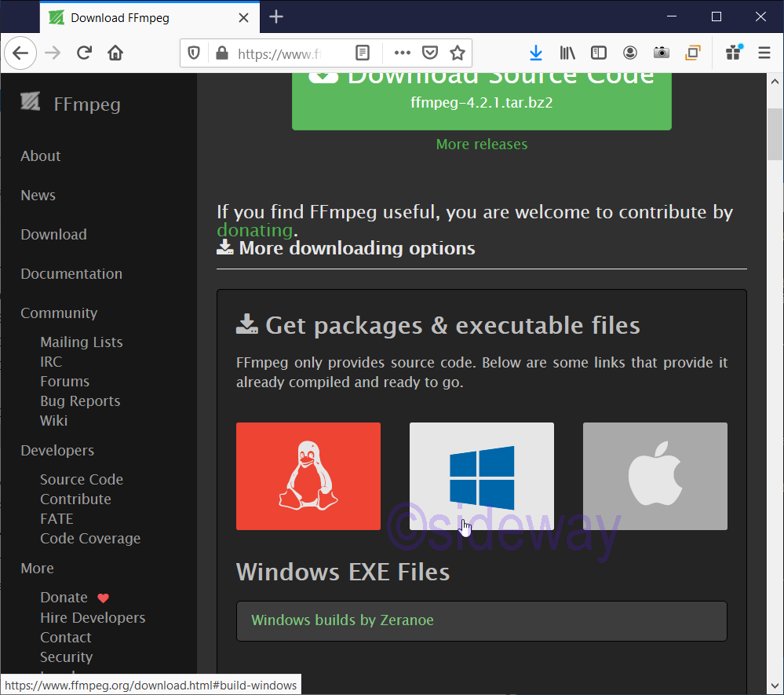View site security padlock information

[222, 53]
